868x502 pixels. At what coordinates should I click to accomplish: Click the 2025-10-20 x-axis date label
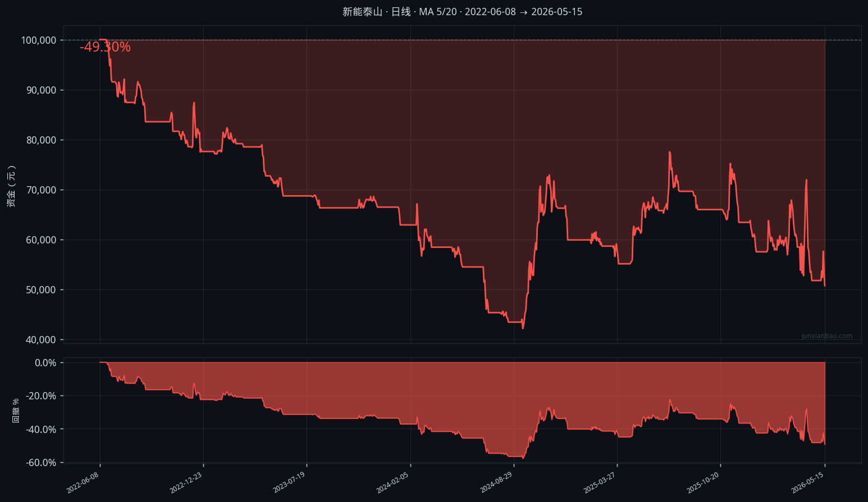point(703,482)
